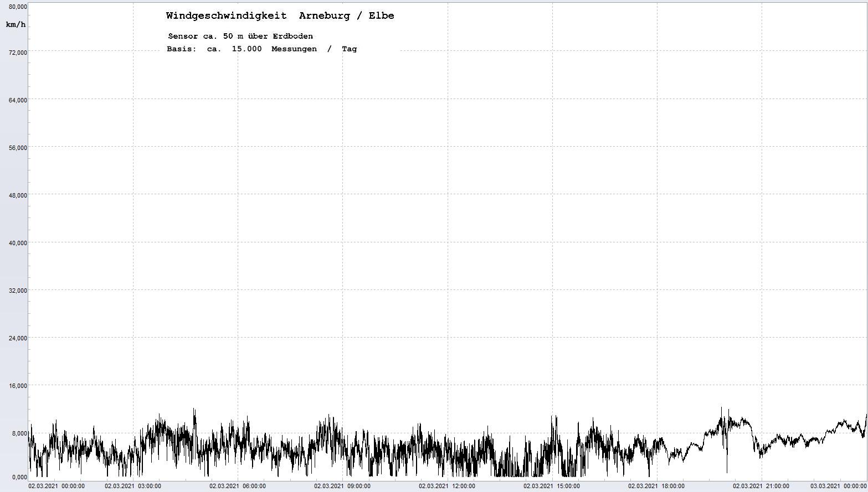Click the km/h unit label
Image resolution: width=868 pixels, height=492 pixels.
click(x=16, y=25)
